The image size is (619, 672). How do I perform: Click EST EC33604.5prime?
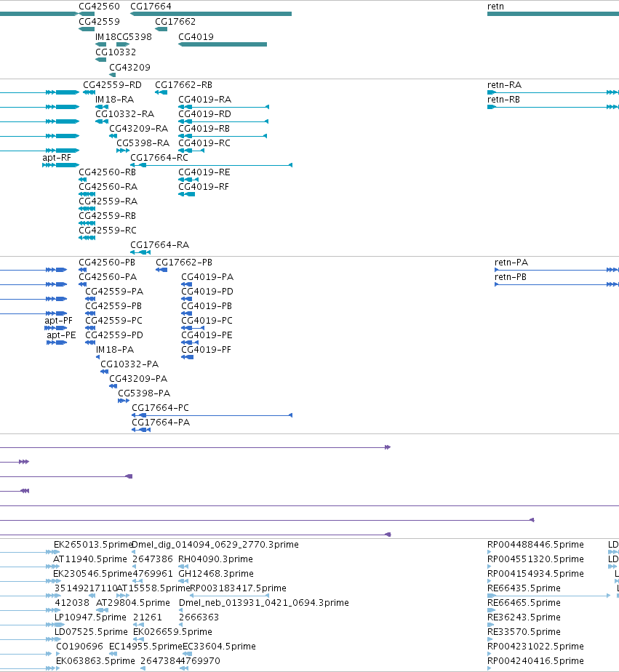[220, 647]
